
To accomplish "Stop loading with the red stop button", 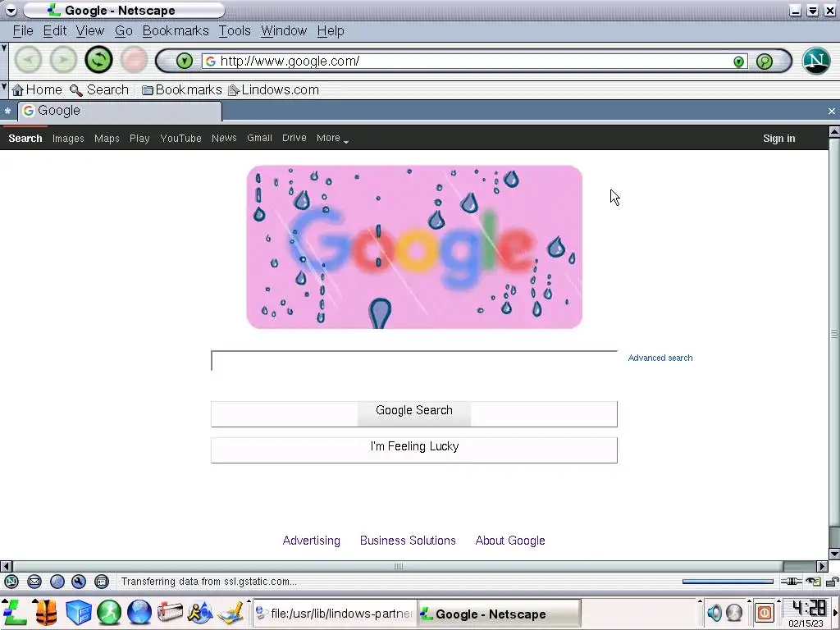I will pos(134,59).
